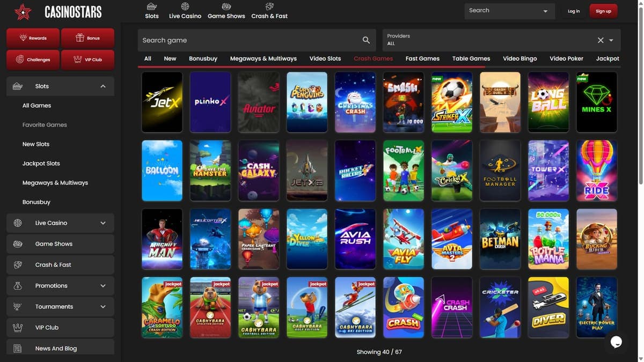Open the Providers dropdown arrow
Viewport: 644px width, 362px height.
pos(611,40)
